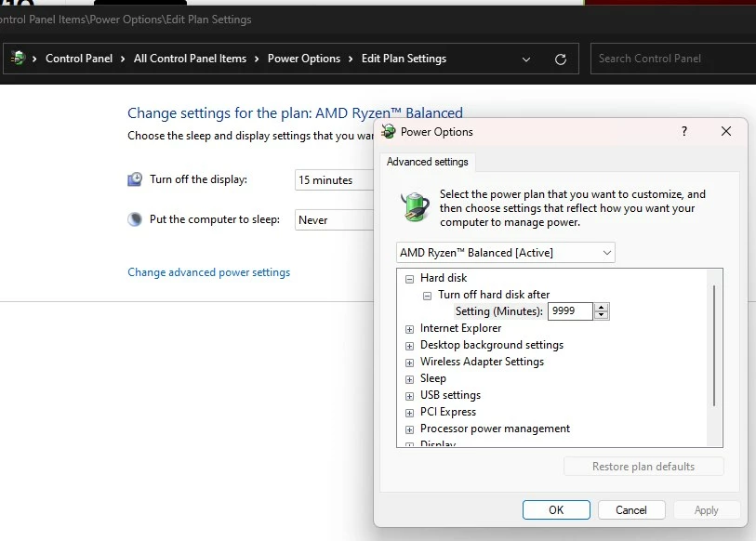756x541 pixels.
Task: Click the settings tree vertical scrollbar
Action: tap(714, 345)
